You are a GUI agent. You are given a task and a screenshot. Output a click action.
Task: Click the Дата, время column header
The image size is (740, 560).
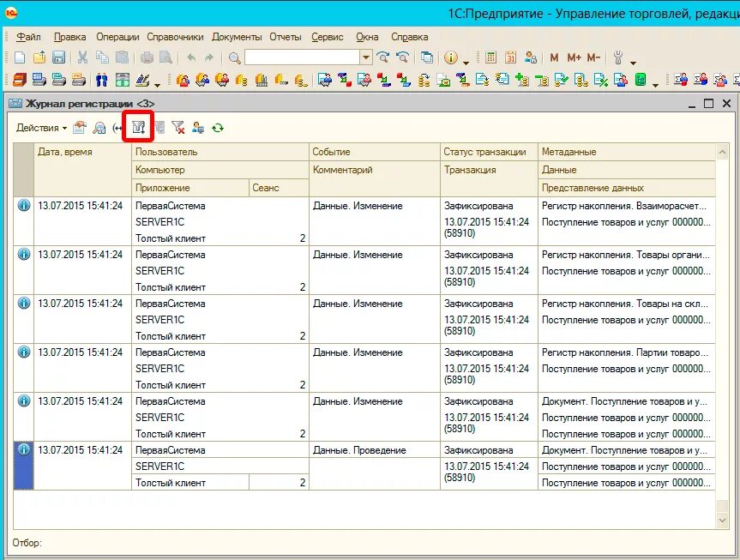pos(82,170)
